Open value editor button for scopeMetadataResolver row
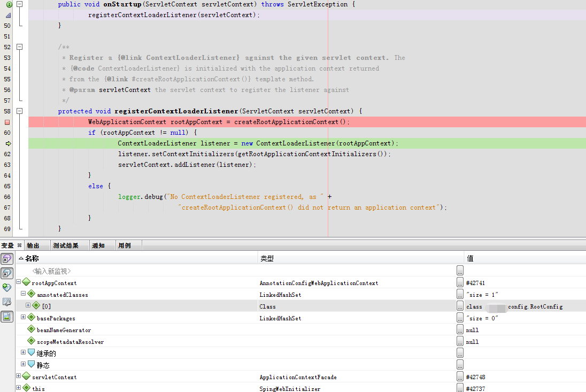The image size is (586, 392). (x=460, y=341)
